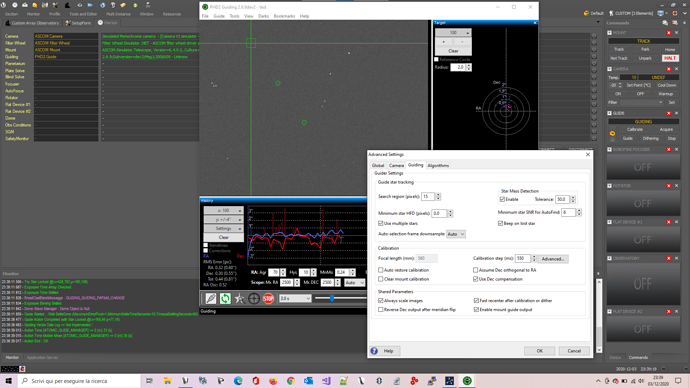The height and width of the screenshot is (388, 690).
Task: Adjust the PHD2 gamma slider handle
Action: (332, 298)
